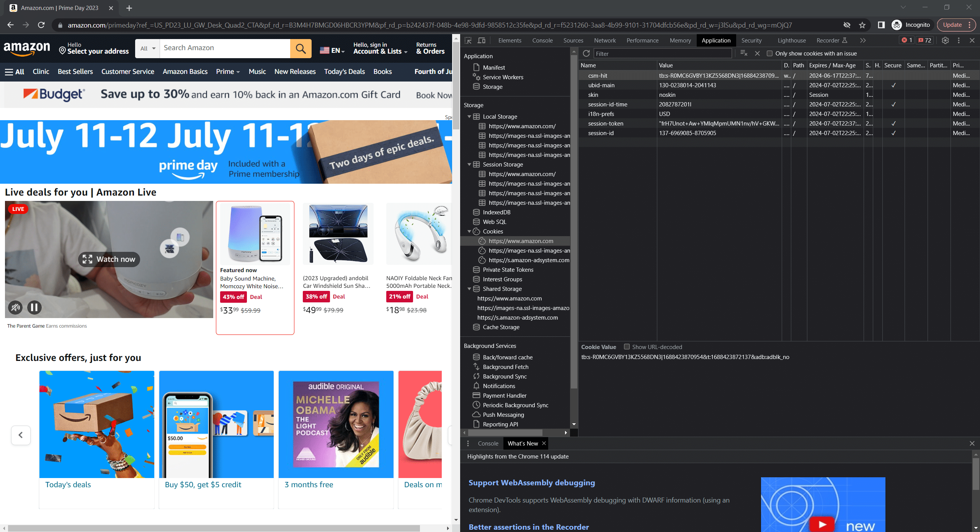980x532 pixels.
Task: Open the Prime nav dropdown
Action: [228, 72]
